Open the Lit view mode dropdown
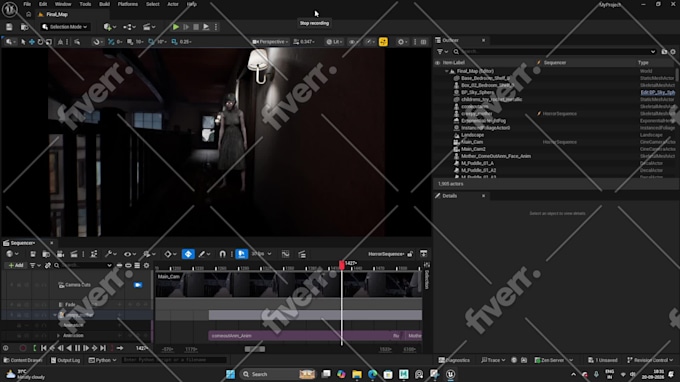The width and height of the screenshot is (680, 382). pos(334,42)
